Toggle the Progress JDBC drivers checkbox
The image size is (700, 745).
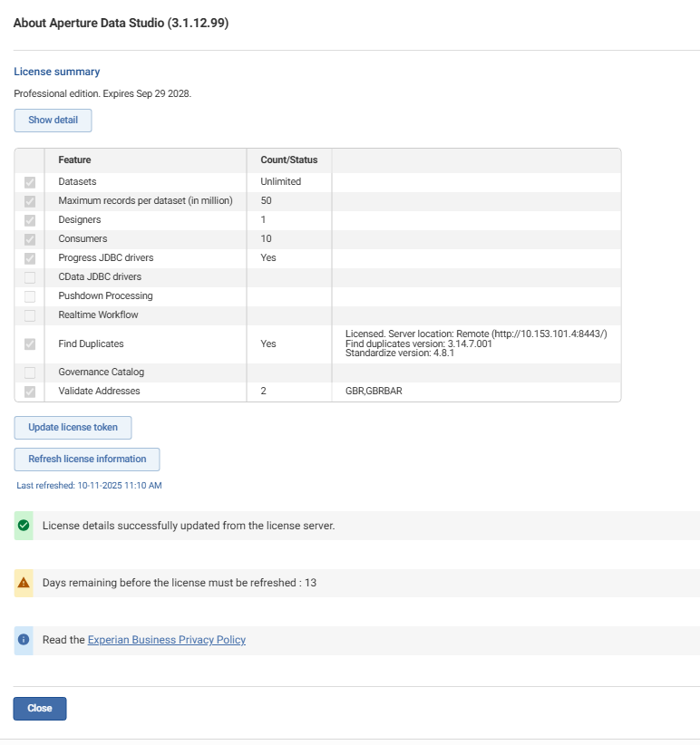click(29, 258)
